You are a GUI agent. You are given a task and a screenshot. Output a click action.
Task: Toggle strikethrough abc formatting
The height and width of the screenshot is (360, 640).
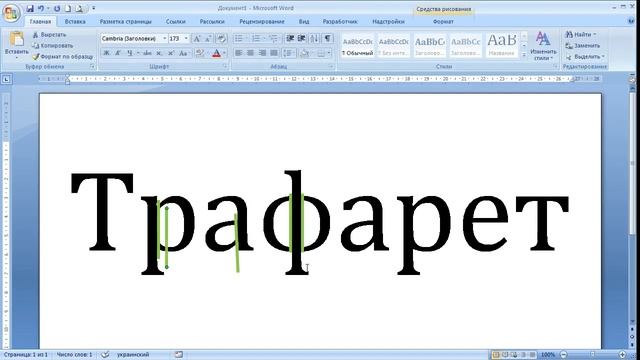(x=148, y=53)
